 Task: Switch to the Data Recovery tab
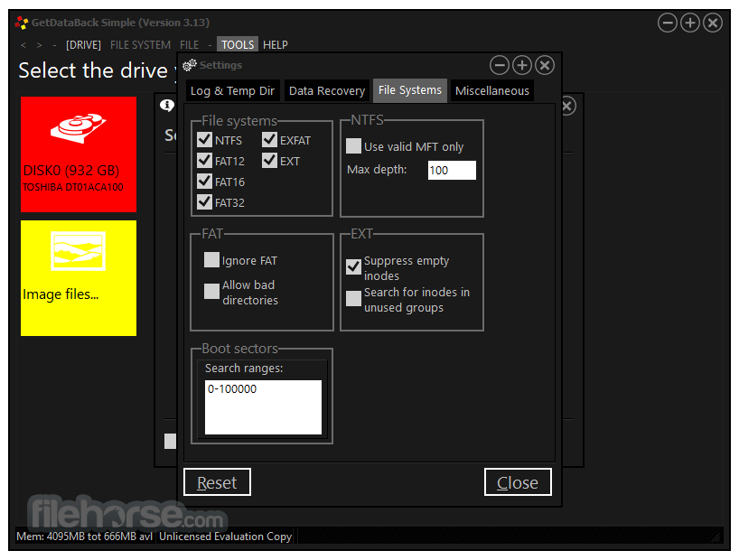327,90
